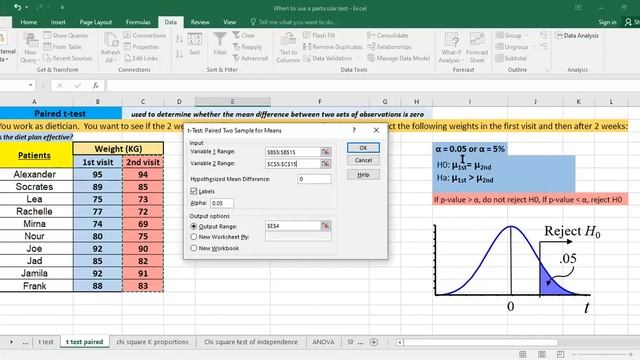Click Remove Duplicates

click(333, 47)
